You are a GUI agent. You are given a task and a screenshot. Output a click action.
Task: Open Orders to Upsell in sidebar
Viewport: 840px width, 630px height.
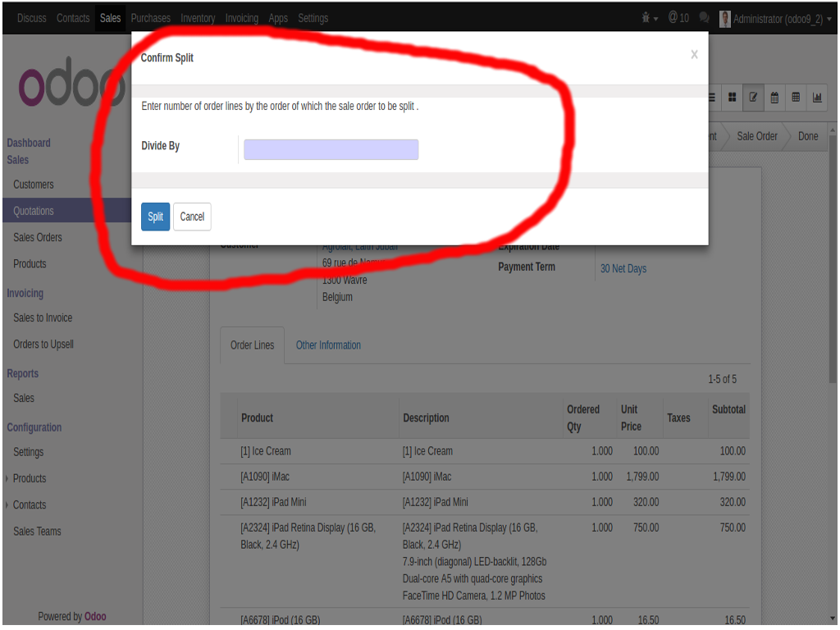point(43,345)
